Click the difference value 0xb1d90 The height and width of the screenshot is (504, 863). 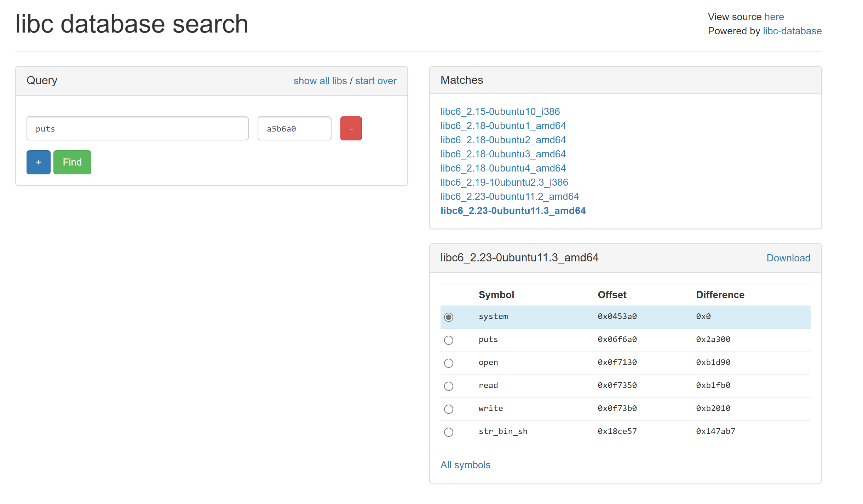pos(713,362)
